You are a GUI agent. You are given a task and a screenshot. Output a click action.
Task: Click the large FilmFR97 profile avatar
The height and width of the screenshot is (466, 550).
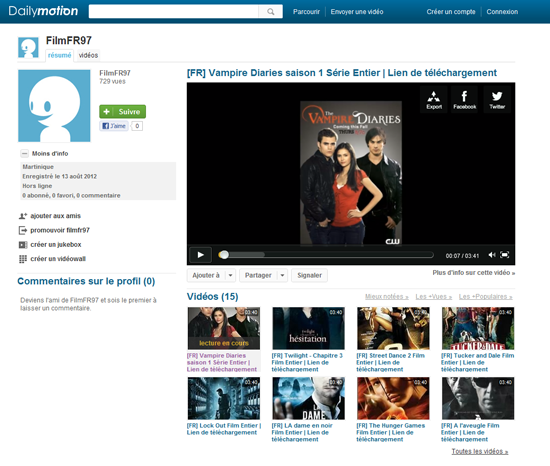click(54, 106)
